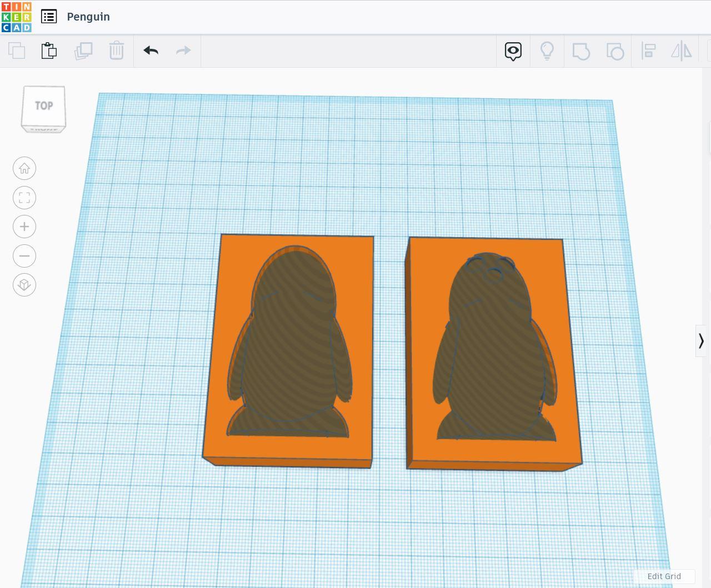Undo the last action
This screenshot has width=711, height=588.
click(x=151, y=51)
